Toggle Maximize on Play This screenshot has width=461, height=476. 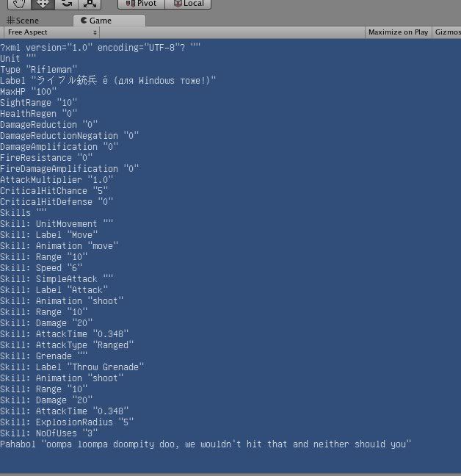pos(398,32)
